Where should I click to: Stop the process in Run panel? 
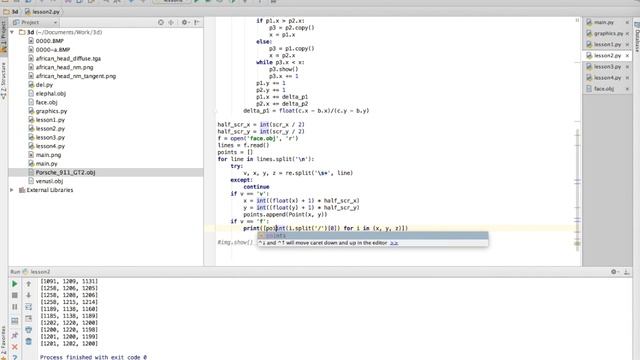pyautogui.click(x=15, y=295)
